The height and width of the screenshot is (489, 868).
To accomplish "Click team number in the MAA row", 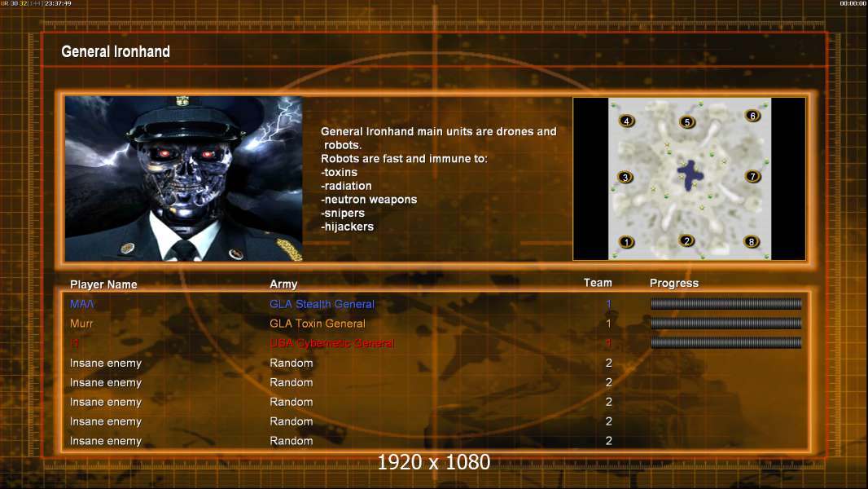I will [x=608, y=304].
